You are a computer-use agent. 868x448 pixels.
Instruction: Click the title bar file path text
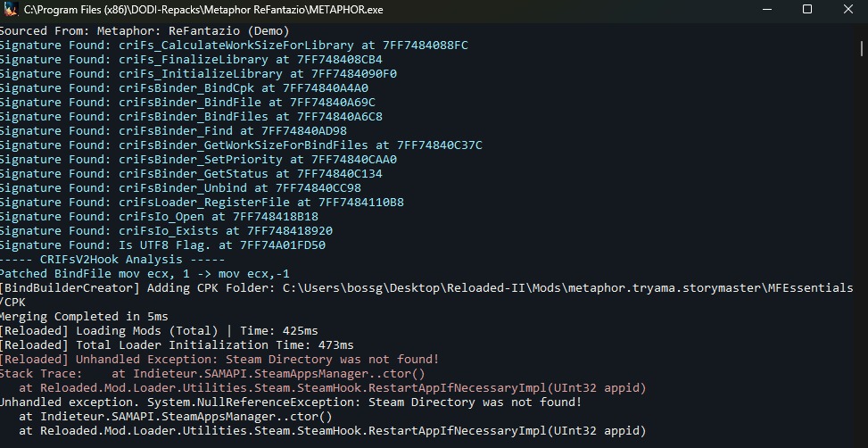tap(203, 10)
